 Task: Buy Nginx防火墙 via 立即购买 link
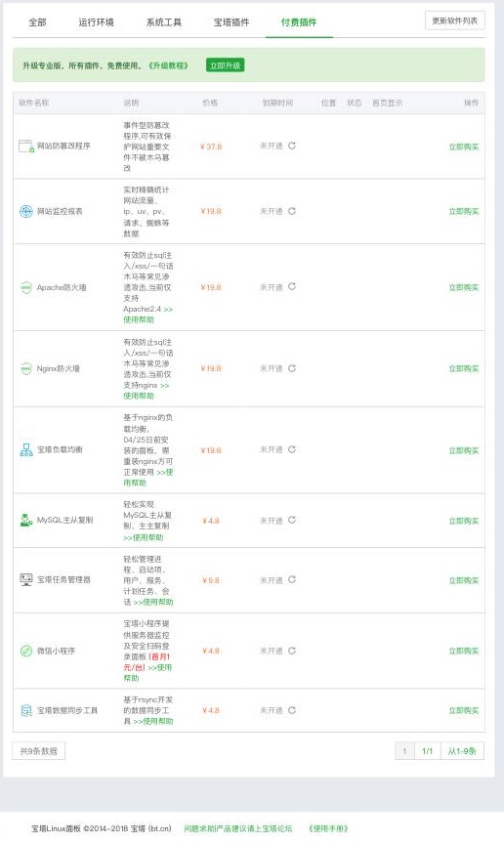pos(464,368)
